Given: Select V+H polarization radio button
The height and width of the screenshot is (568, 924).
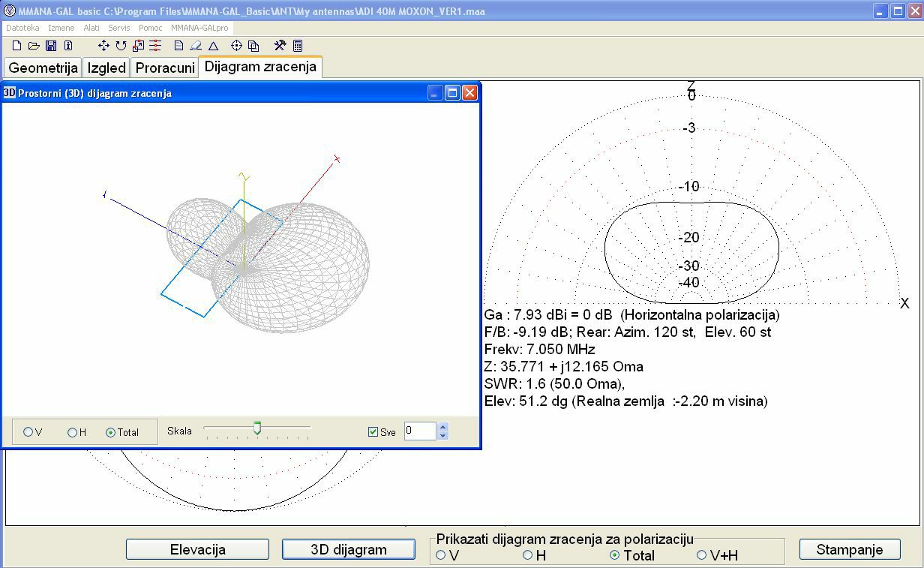Looking at the screenshot, I should (702, 555).
